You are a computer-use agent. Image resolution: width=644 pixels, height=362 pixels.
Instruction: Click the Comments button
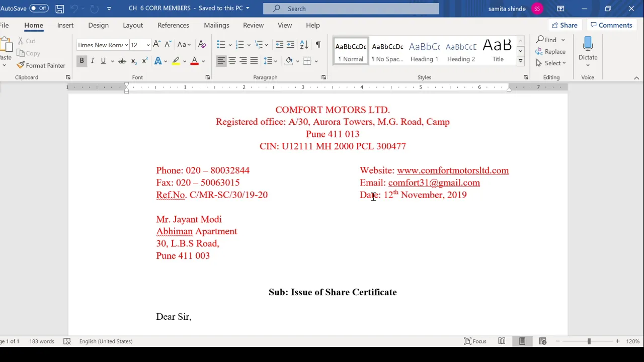[x=611, y=25]
